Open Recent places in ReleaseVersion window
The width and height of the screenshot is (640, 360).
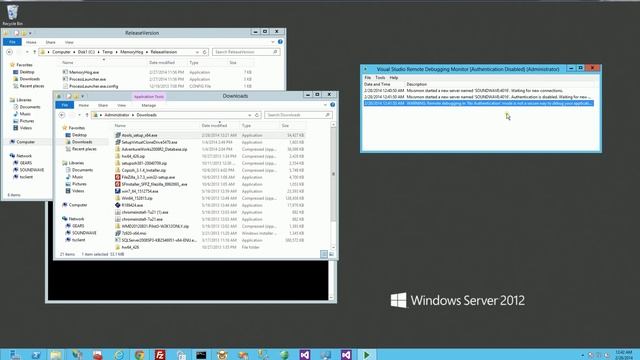31,86
